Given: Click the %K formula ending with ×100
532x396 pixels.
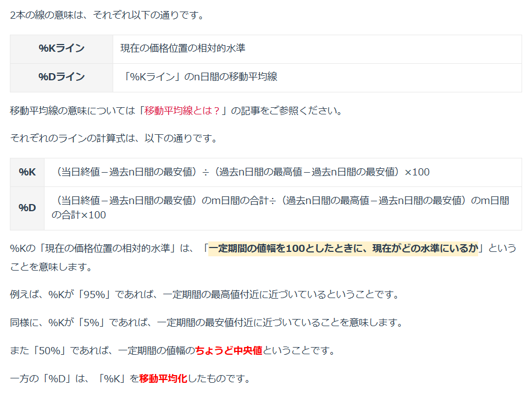Looking at the screenshot, I should coord(242,172).
